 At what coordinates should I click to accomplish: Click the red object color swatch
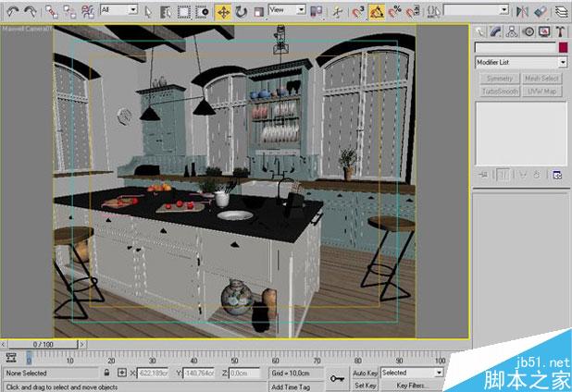tap(563, 47)
